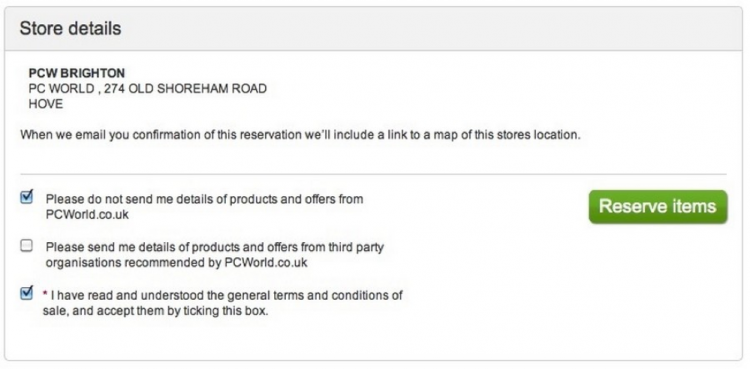750x369 pixels.
Task: Click the reservation confirmation email sentence
Action: (x=300, y=135)
